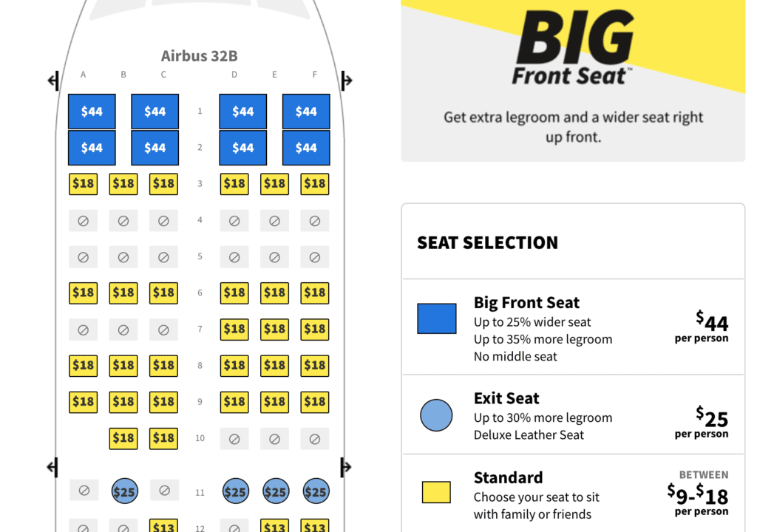Screen dimensions: 757x532
Task: Choose Big Front Seat 2F for $44
Action: pyautogui.click(x=306, y=148)
